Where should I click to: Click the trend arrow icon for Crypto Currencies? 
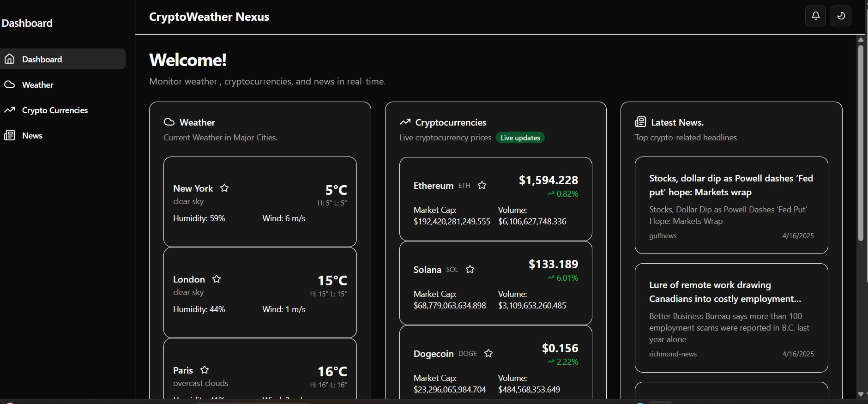[x=10, y=110]
